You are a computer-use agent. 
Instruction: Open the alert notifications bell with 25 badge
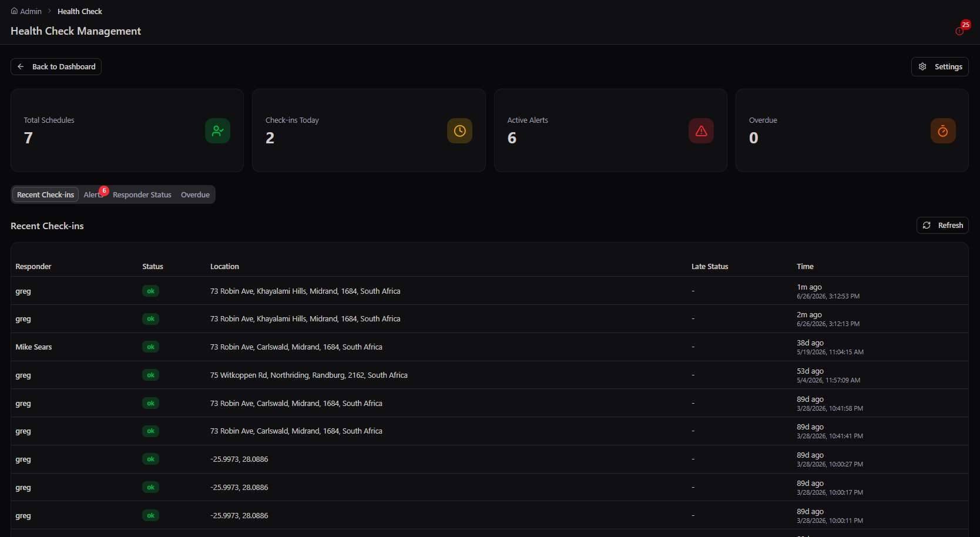coord(960,31)
